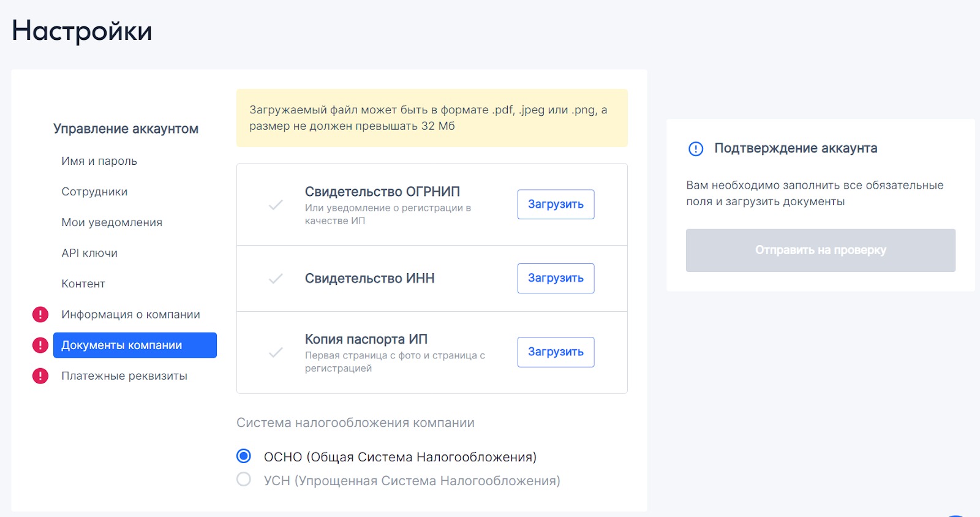The width and height of the screenshot is (980, 517).
Task: Click the warning icon beside Платежные реквизиты
Action: (40, 375)
